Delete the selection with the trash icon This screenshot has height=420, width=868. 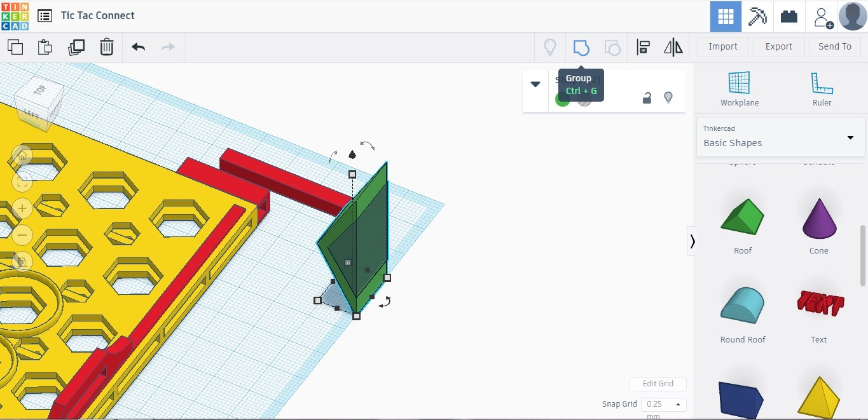click(107, 47)
